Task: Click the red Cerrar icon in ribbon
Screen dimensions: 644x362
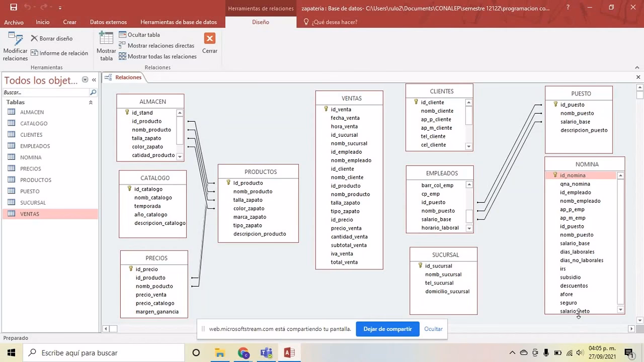Action: (210, 39)
